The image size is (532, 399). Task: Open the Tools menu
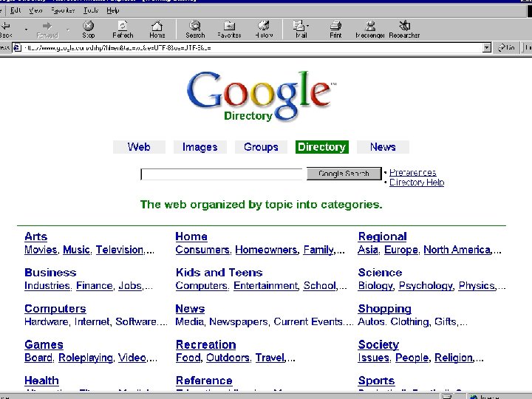[91, 10]
